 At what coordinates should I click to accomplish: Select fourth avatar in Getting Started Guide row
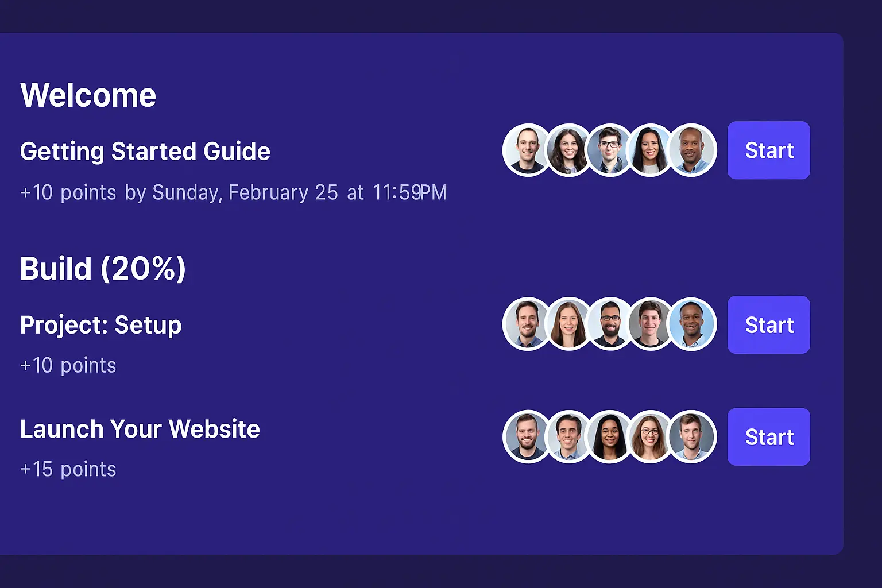point(651,150)
